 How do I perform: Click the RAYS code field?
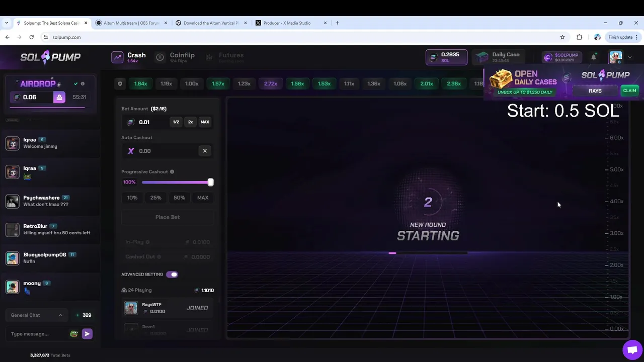click(595, 91)
